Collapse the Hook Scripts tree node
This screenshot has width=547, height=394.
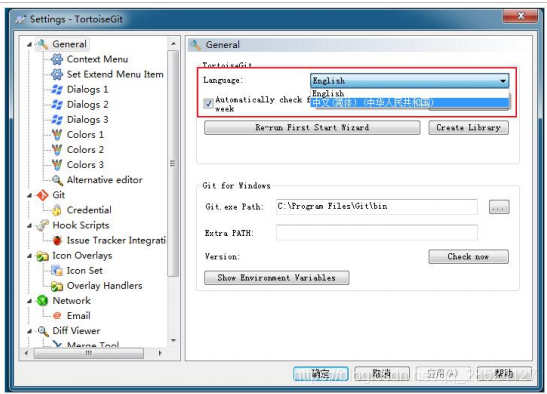coord(30,226)
